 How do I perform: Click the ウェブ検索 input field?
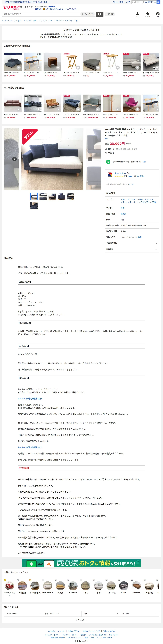[x=137, y=2]
